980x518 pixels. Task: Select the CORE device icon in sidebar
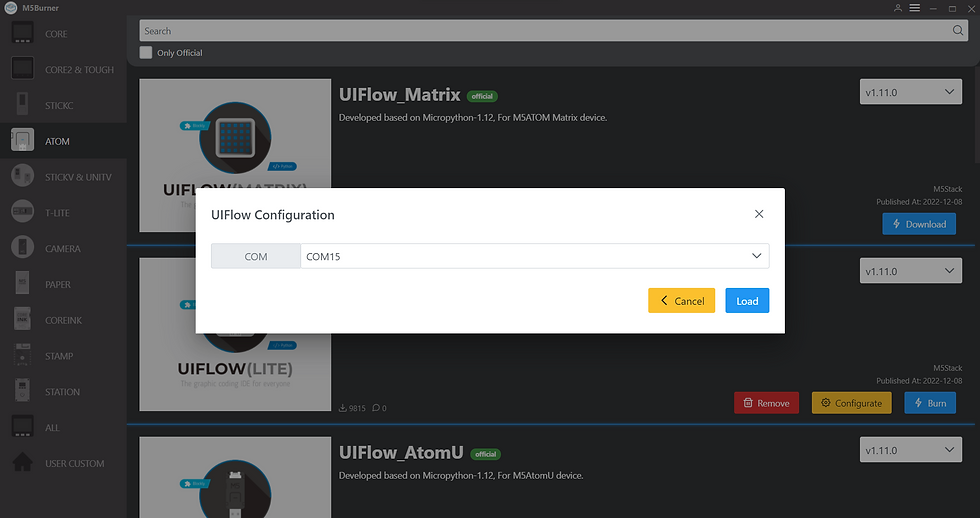pos(22,32)
